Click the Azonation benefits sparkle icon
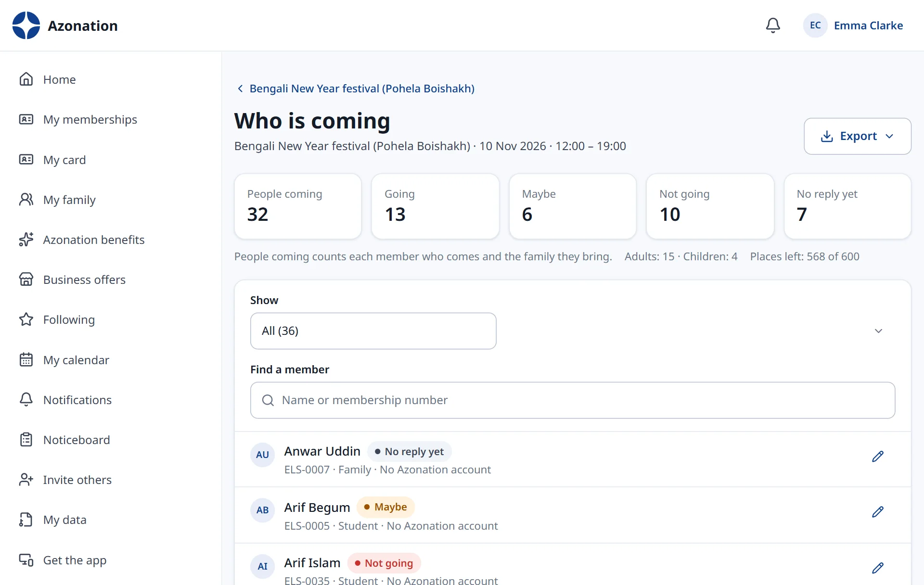924x585 pixels. (x=26, y=240)
